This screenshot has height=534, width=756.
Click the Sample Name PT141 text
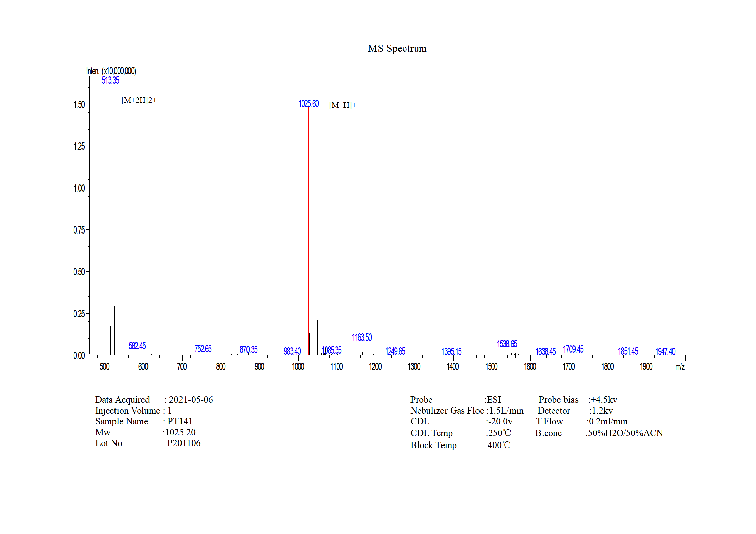point(180,421)
